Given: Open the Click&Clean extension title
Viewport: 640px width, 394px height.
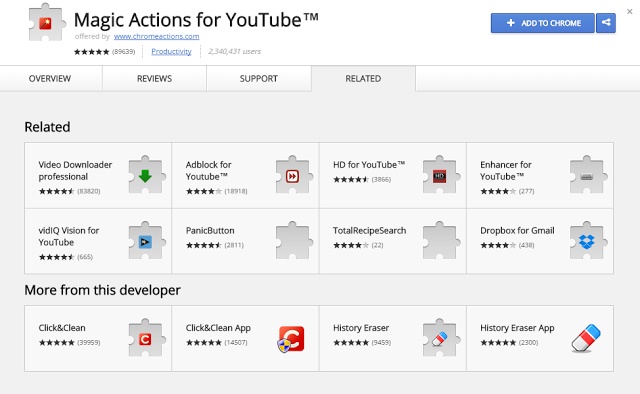Looking at the screenshot, I should click(62, 328).
